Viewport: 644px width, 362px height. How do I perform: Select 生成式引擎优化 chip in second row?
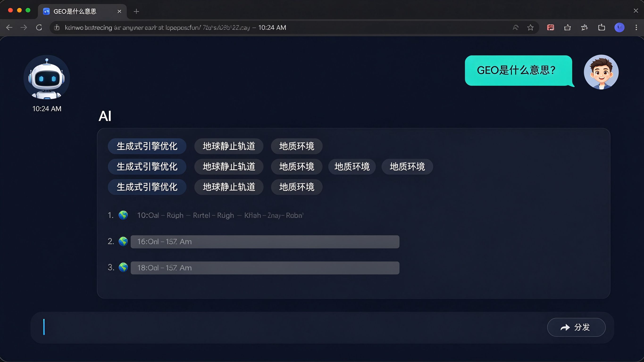pos(147,167)
